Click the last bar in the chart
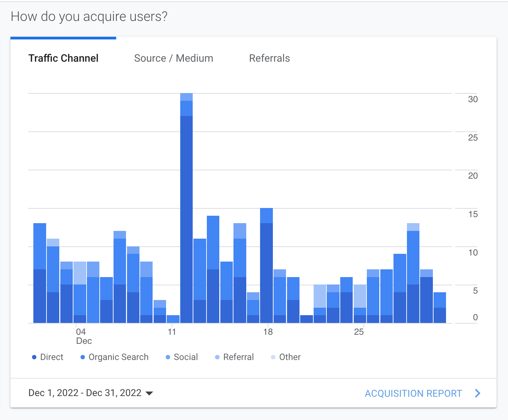 [x=440, y=307]
